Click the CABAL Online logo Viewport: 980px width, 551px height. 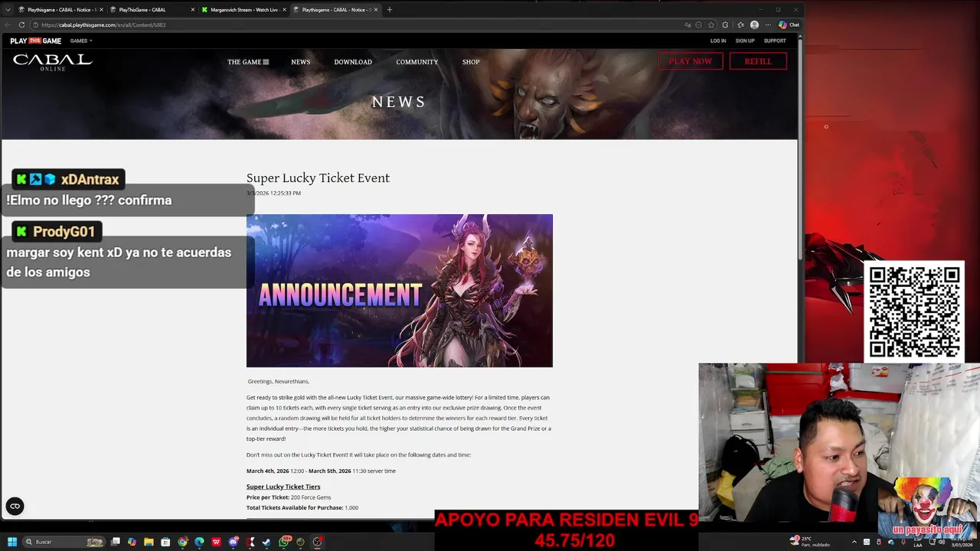point(53,62)
